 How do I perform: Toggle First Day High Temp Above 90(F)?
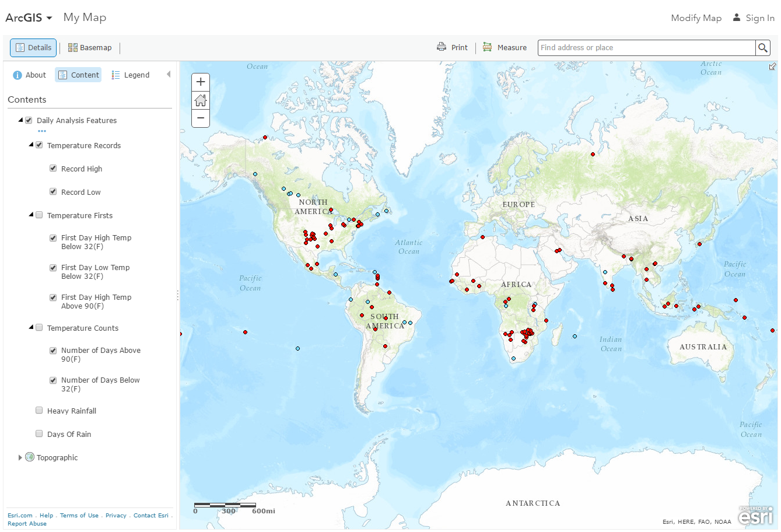53,297
